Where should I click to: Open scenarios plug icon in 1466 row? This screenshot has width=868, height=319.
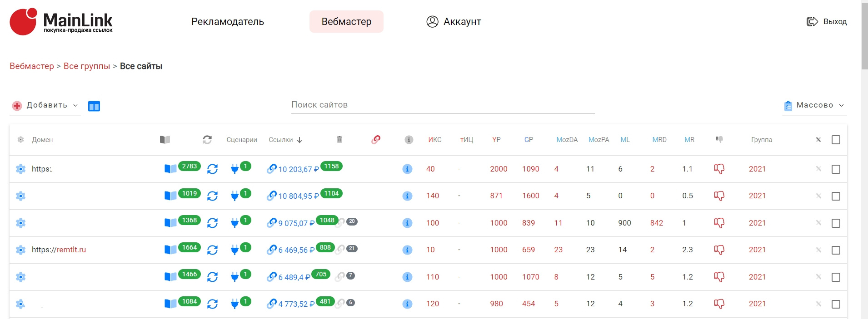pyautogui.click(x=234, y=277)
